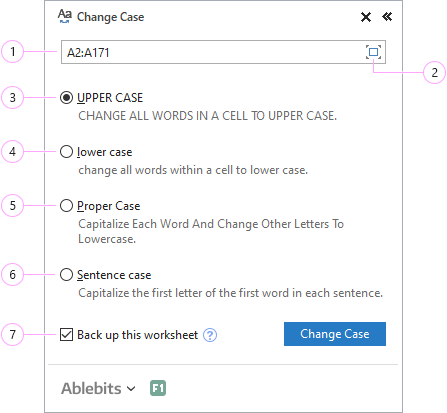
Task: Click the numbered callout marker 2
Action: click(x=434, y=73)
